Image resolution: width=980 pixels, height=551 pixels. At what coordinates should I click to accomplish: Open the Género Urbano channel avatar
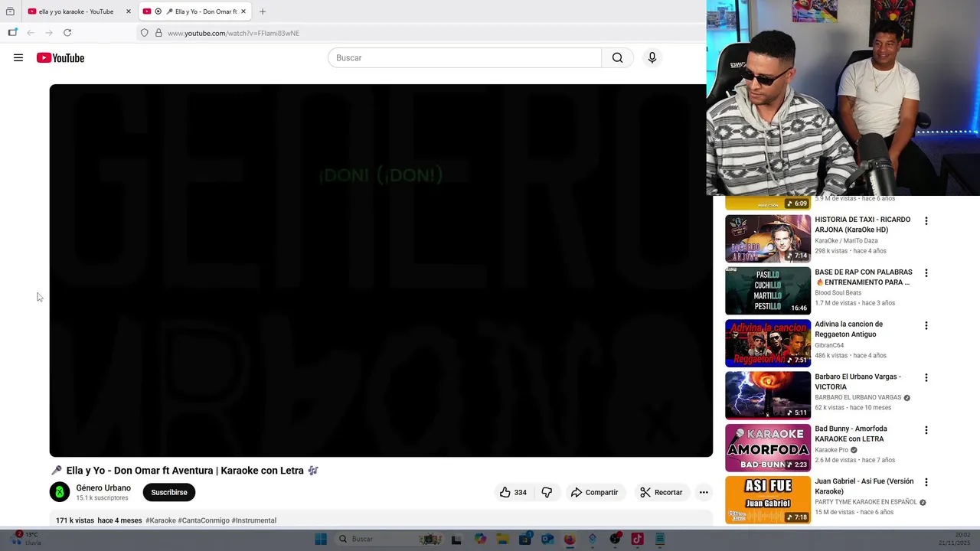click(60, 492)
